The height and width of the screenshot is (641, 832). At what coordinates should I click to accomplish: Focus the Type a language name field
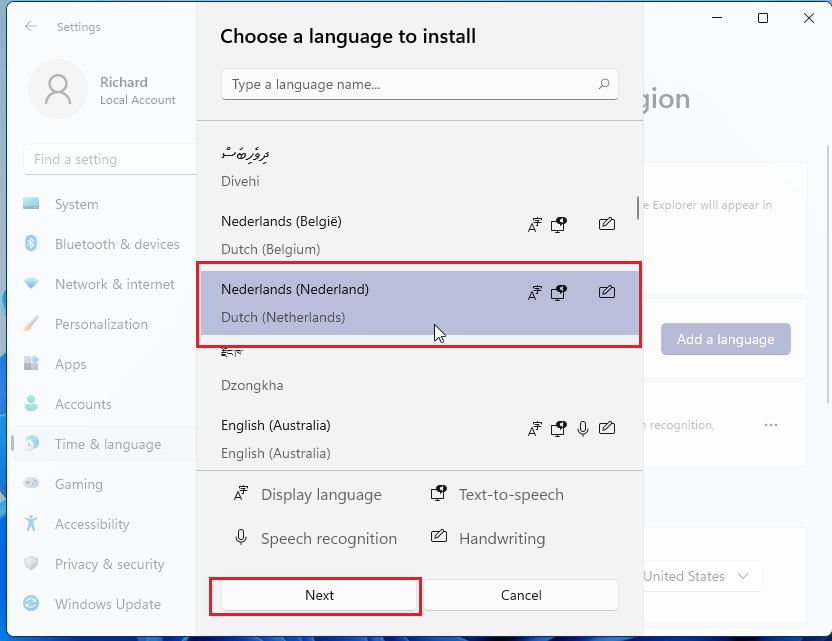pyautogui.click(x=408, y=85)
